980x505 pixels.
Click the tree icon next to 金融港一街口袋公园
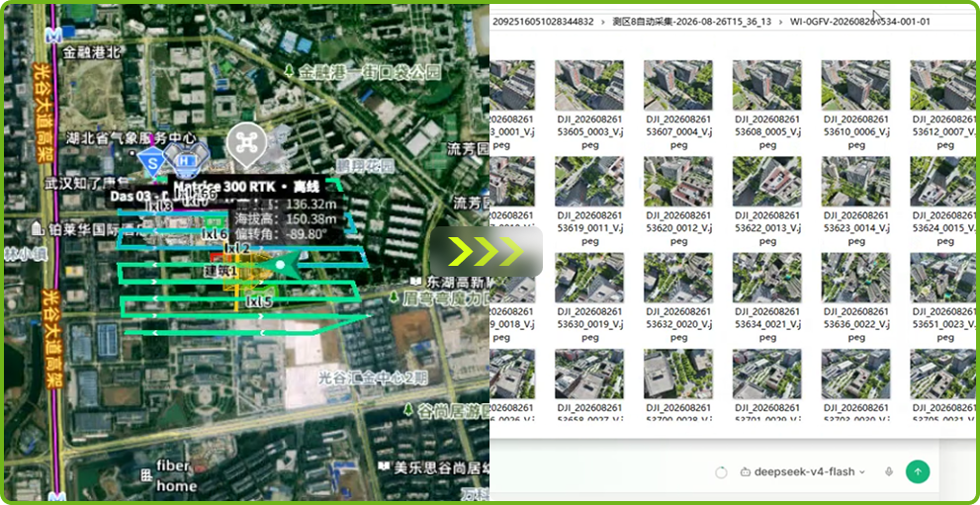[x=289, y=70]
